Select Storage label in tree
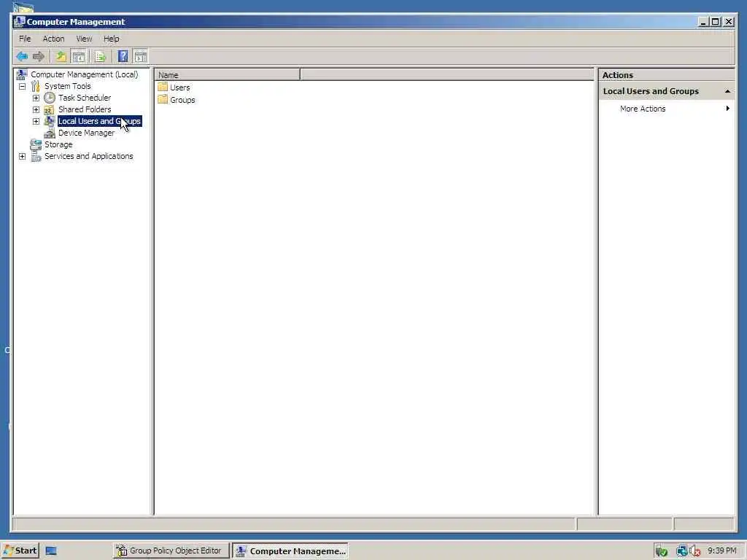 58,144
